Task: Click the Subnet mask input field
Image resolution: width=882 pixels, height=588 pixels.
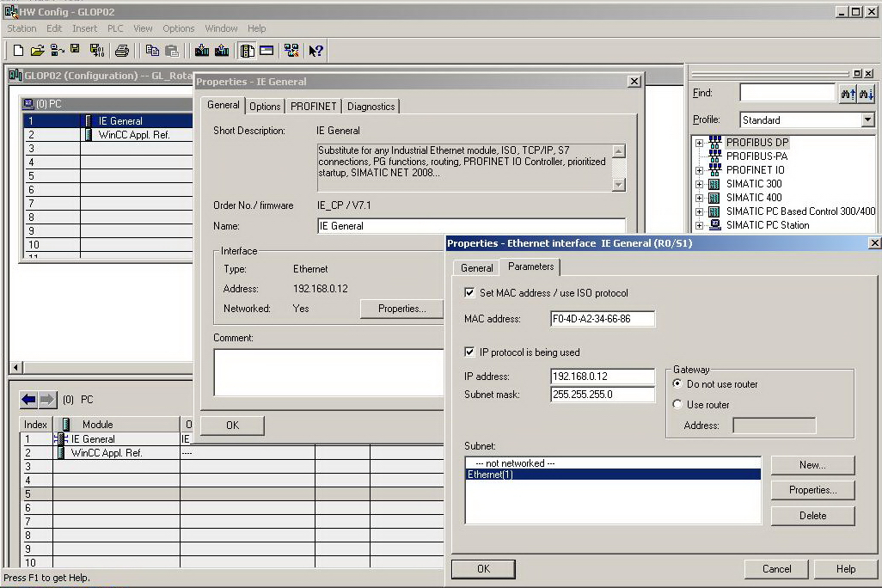Action: click(603, 395)
